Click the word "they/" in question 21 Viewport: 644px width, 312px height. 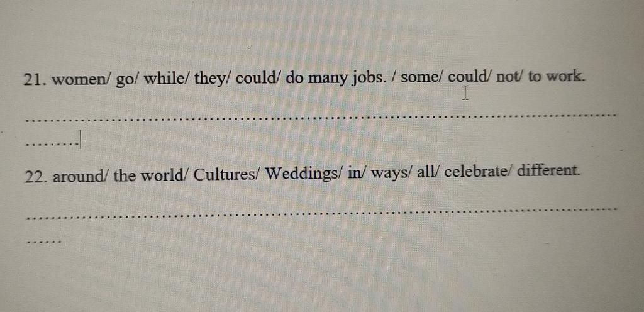click(213, 79)
